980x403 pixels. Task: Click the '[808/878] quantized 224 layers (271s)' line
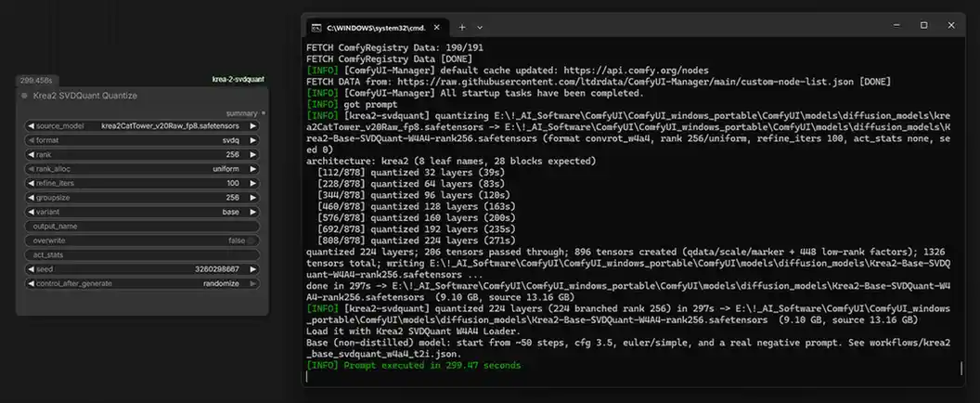pos(417,240)
